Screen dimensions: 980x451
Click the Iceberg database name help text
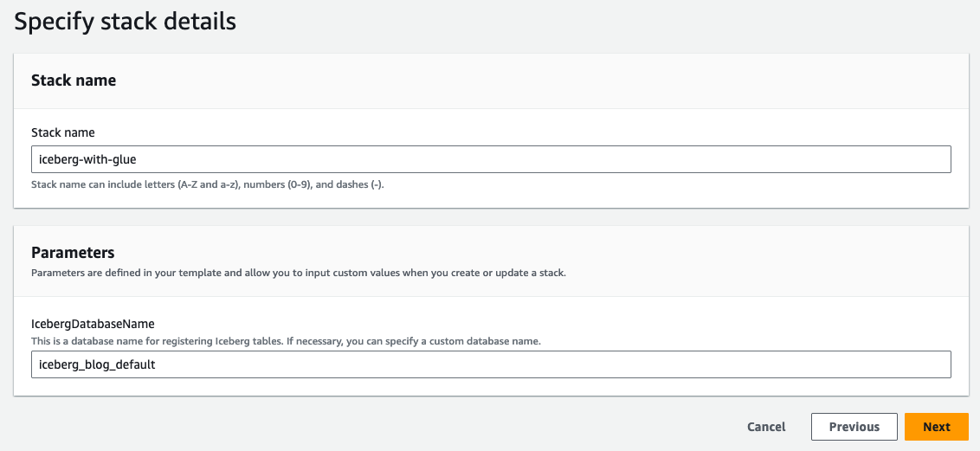coord(286,341)
